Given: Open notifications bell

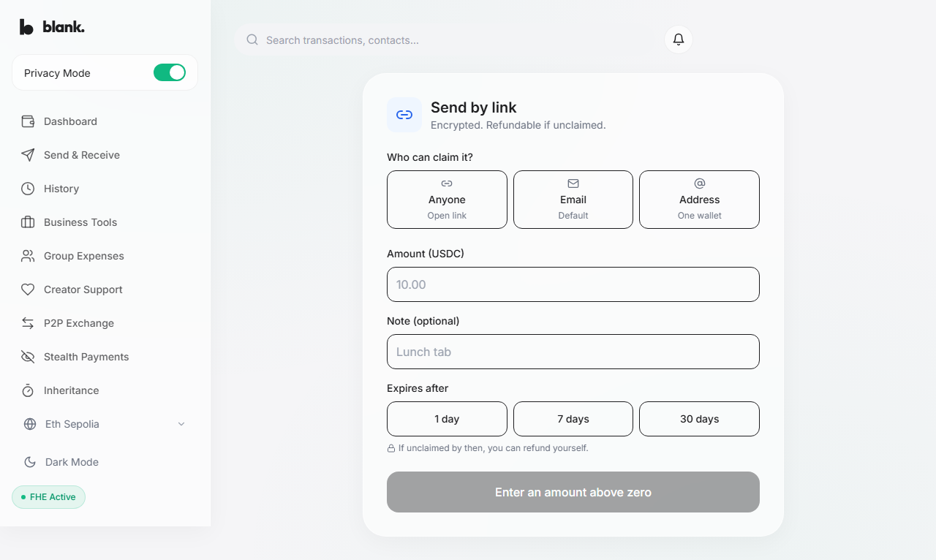Looking at the screenshot, I should point(679,39).
